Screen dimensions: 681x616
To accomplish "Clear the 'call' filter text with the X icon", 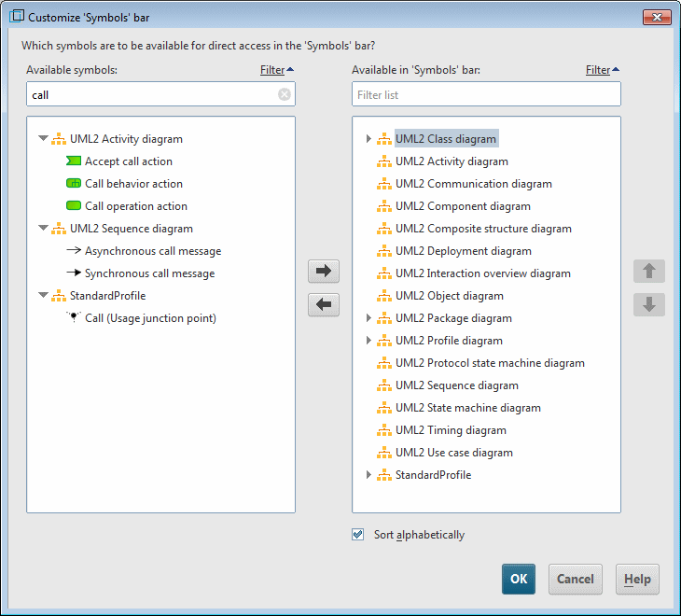I will point(285,94).
